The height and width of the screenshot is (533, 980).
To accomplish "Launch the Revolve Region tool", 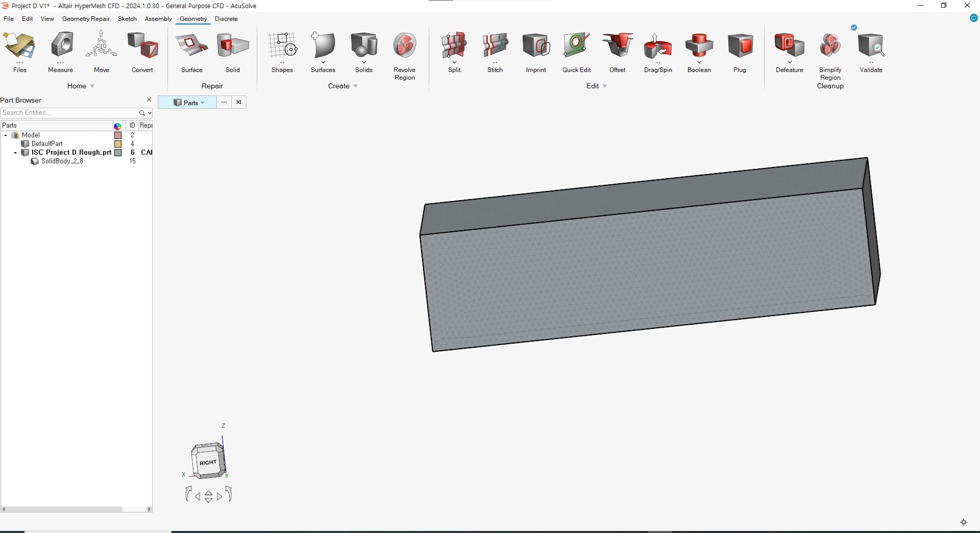I will tap(404, 55).
